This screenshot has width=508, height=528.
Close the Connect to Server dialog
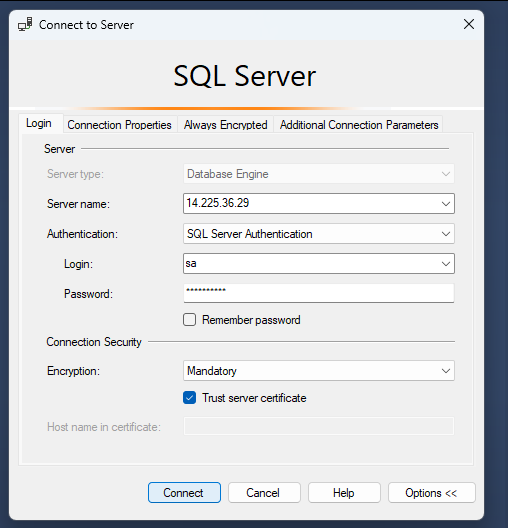coord(469,24)
